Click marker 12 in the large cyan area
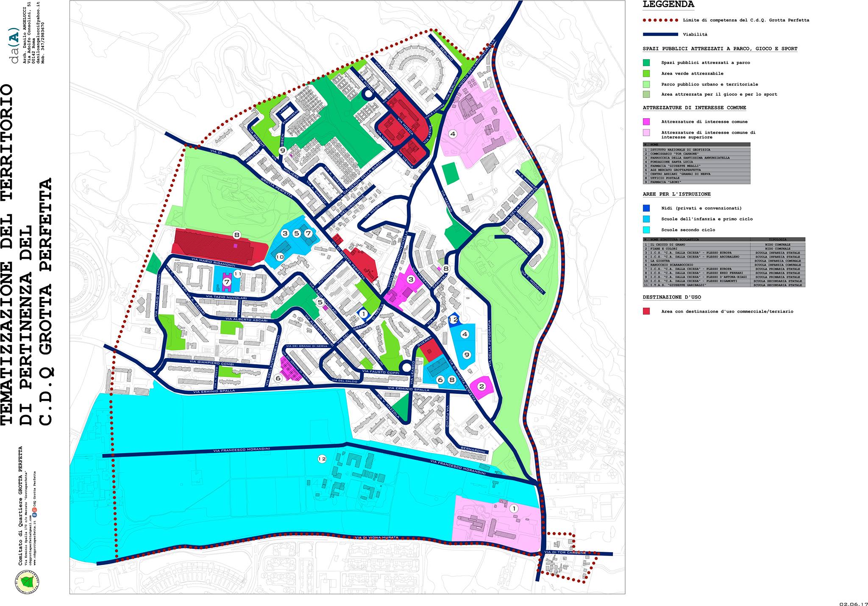 322,459
